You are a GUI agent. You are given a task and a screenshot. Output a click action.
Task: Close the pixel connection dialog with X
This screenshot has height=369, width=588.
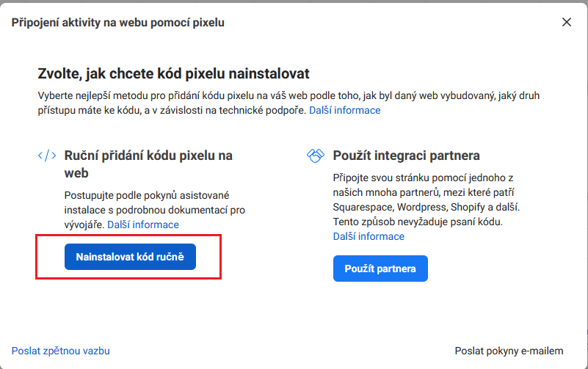567,22
